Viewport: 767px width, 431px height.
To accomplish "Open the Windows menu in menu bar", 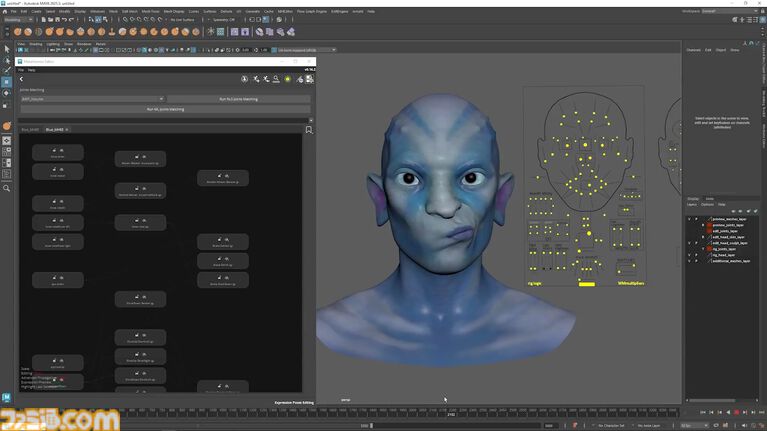I will click(97, 11).
